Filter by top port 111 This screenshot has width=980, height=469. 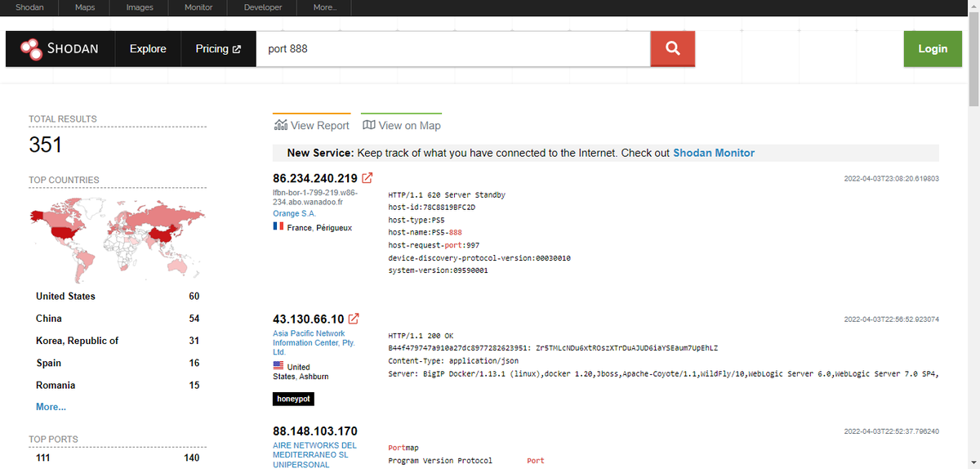[x=43, y=458]
